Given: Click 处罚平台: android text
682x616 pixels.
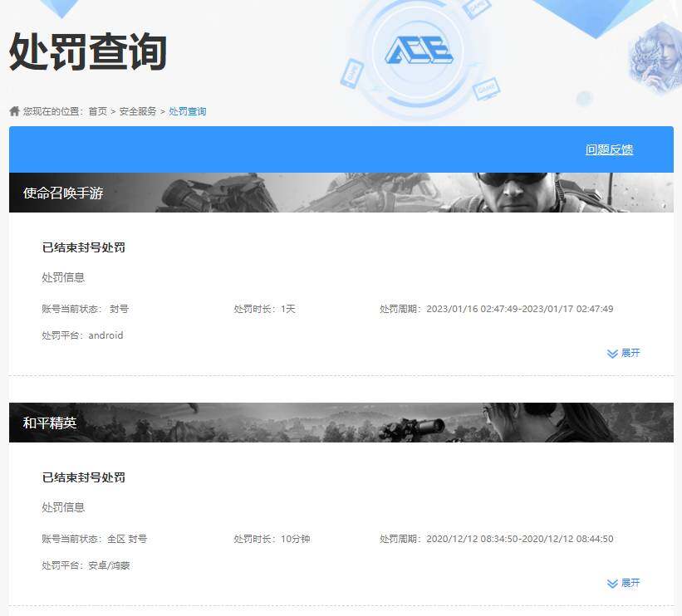Looking at the screenshot, I should coord(82,335).
